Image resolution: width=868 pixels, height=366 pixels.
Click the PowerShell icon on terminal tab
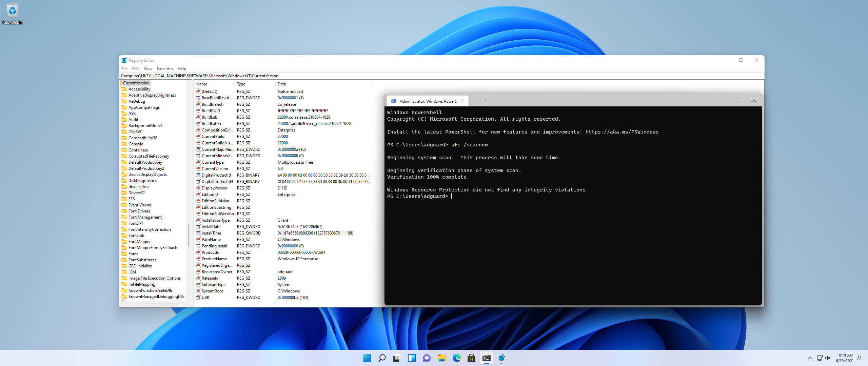coord(394,101)
